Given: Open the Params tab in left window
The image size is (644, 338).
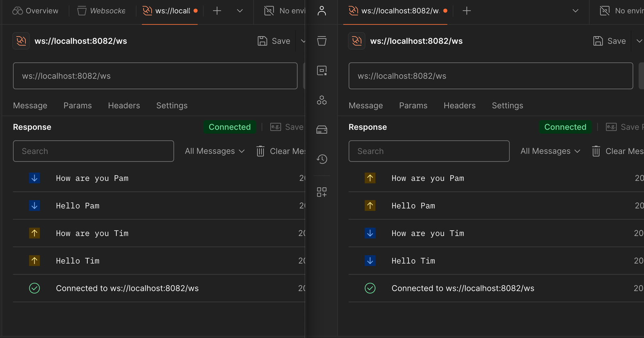Looking at the screenshot, I should (78, 106).
